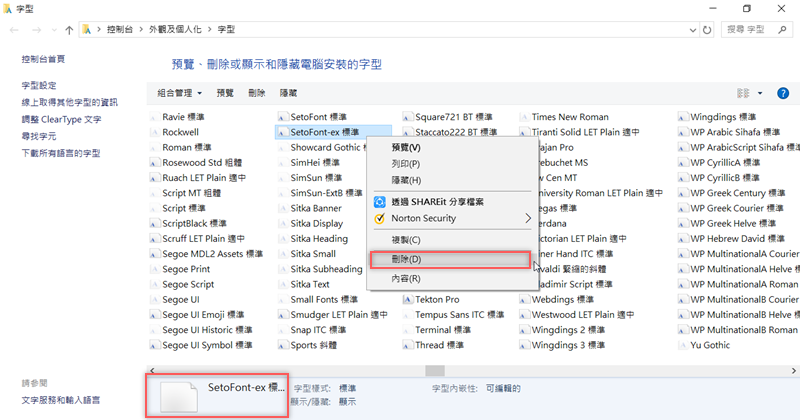This screenshot has width=800, height=420.
Task: Click toolbar 預覽 button
Action: click(225, 93)
